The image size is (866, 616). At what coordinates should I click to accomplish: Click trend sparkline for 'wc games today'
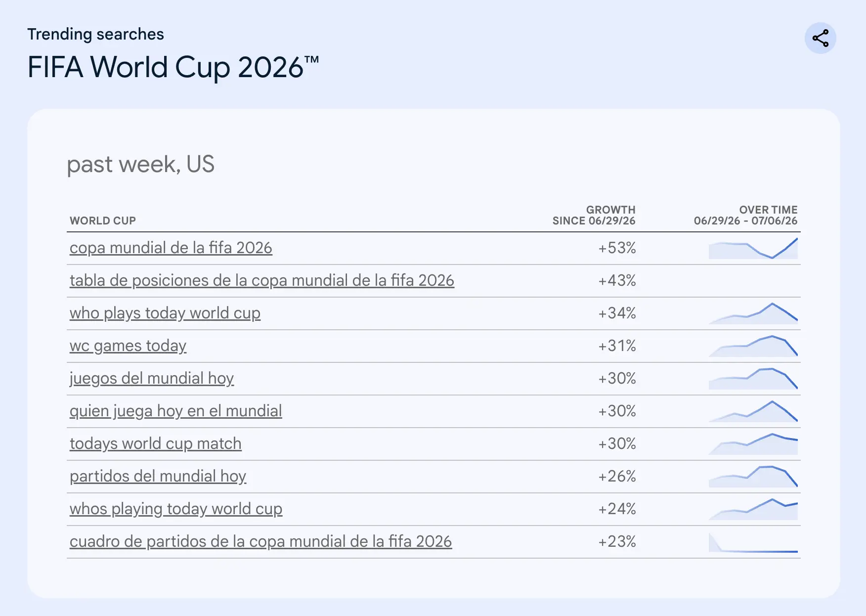[753, 346]
